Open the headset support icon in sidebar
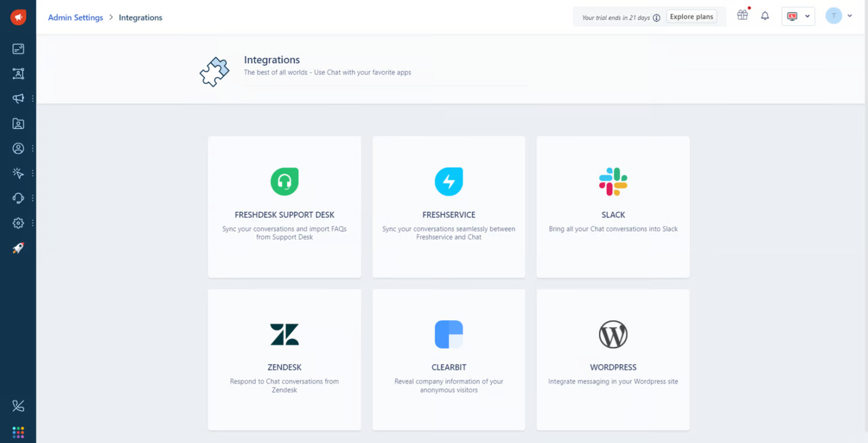Screen dimensions: 868x443 [x=18, y=199]
